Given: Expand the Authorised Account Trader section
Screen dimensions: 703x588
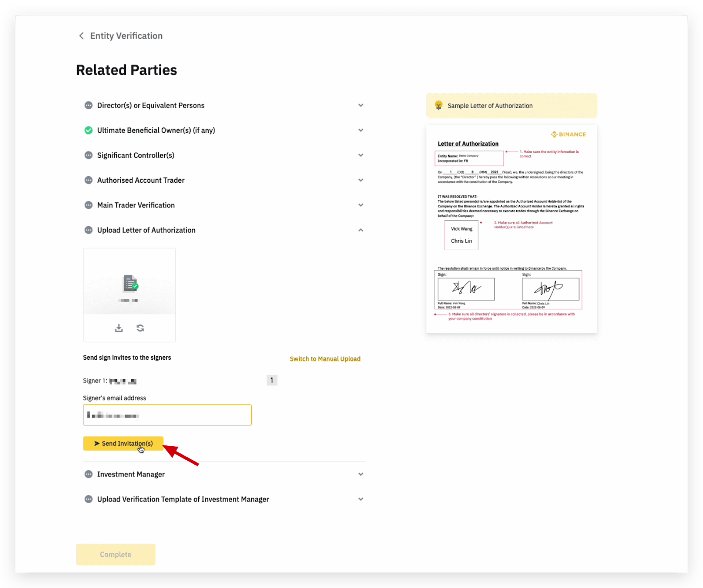Looking at the screenshot, I should tap(360, 180).
